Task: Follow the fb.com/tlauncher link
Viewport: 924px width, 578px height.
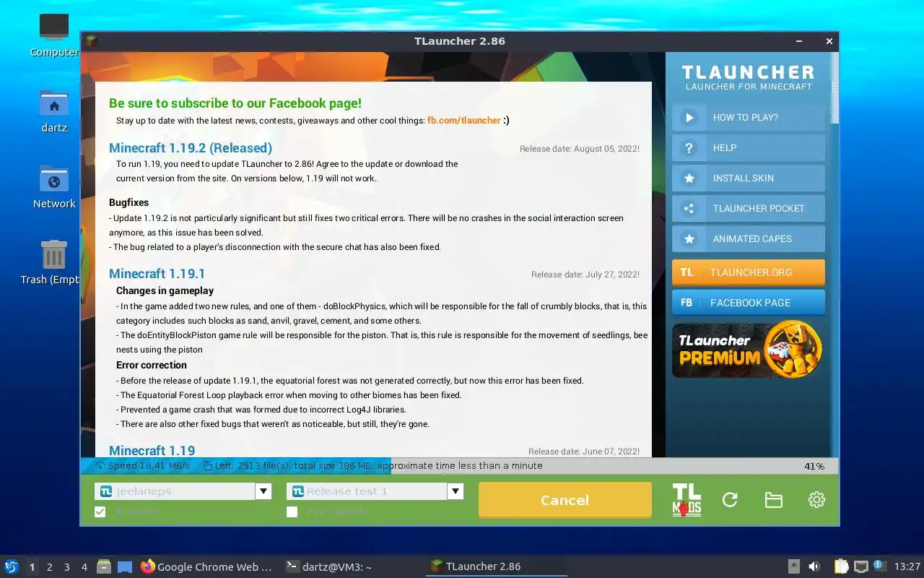Action: tap(464, 121)
